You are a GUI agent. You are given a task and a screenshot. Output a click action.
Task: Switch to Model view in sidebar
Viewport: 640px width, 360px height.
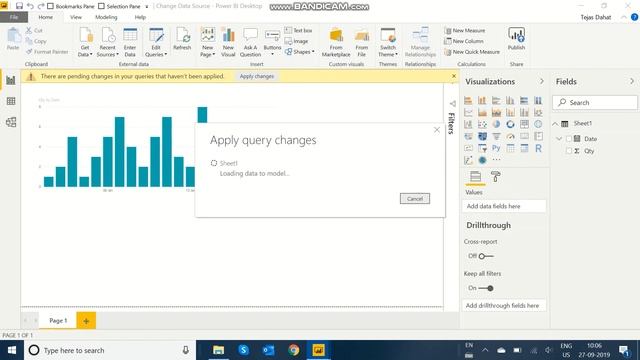click(x=11, y=122)
